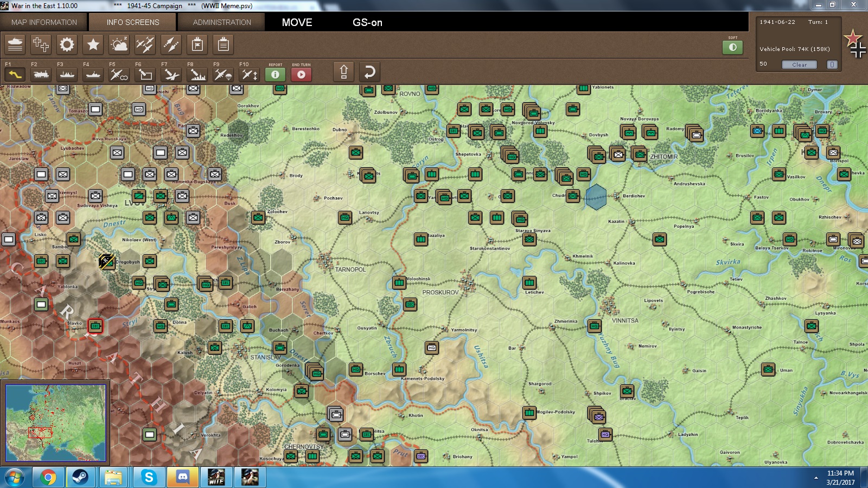Open Steam from the Windows taskbar
The image size is (868, 488).
click(80, 477)
